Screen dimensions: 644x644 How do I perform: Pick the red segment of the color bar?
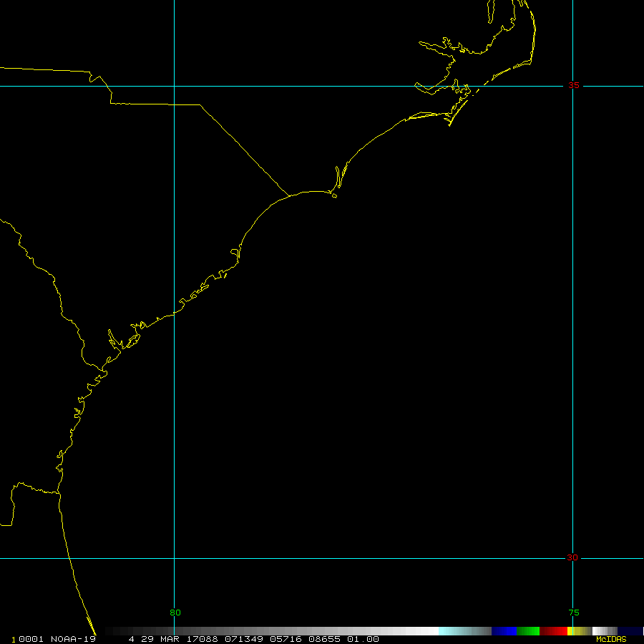pos(553,631)
